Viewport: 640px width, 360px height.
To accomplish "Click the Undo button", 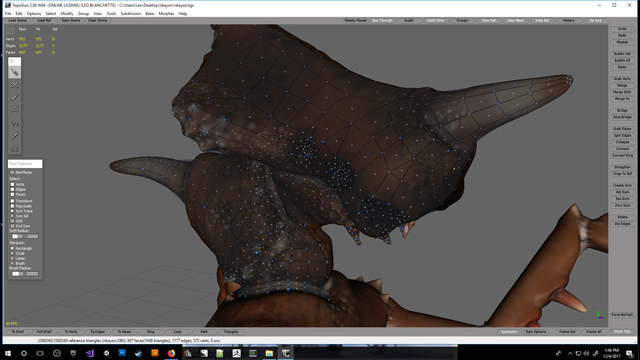I will pyautogui.click(x=622, y=29).
